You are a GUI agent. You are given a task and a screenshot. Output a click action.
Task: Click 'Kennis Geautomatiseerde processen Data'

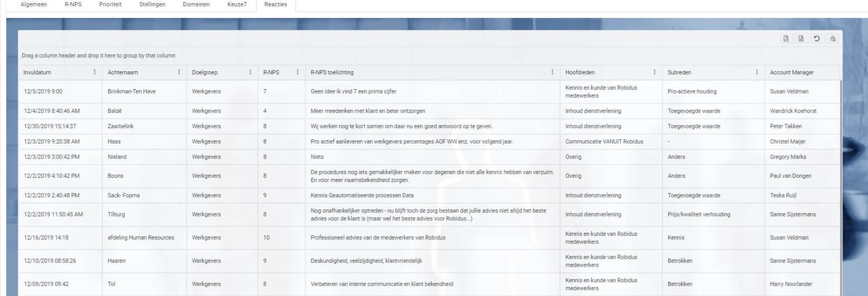[362, 195]
